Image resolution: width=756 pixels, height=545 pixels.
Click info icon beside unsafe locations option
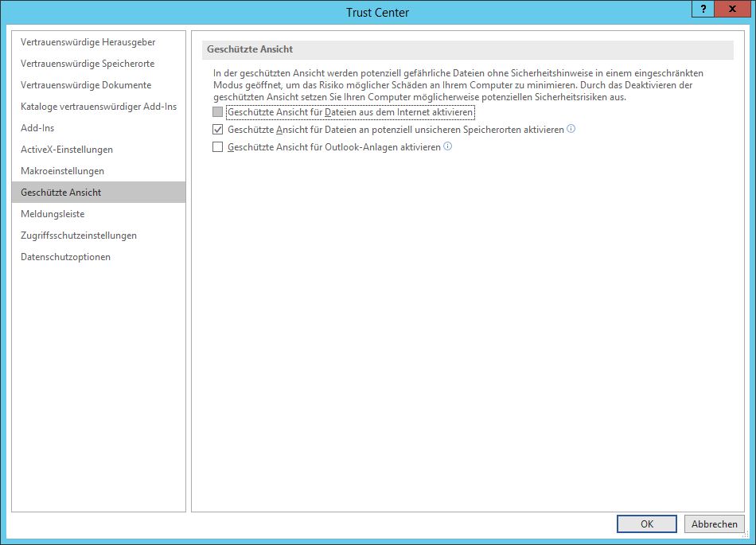[571, 129]
